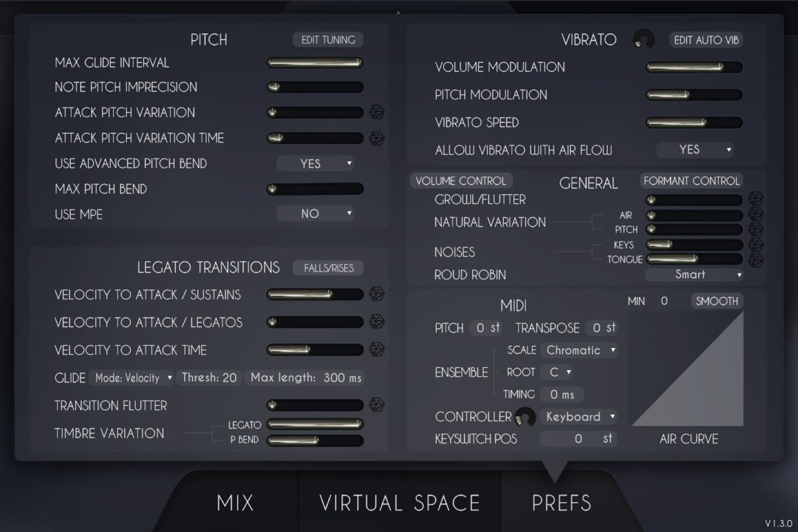
Task: Click the Vibrato knob icon
Action: point(643,40)
